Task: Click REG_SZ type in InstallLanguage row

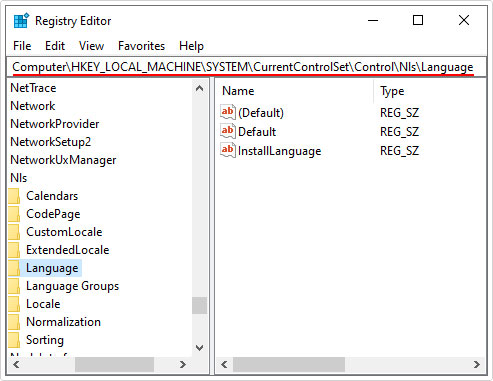Action: (x=399, y=151)
